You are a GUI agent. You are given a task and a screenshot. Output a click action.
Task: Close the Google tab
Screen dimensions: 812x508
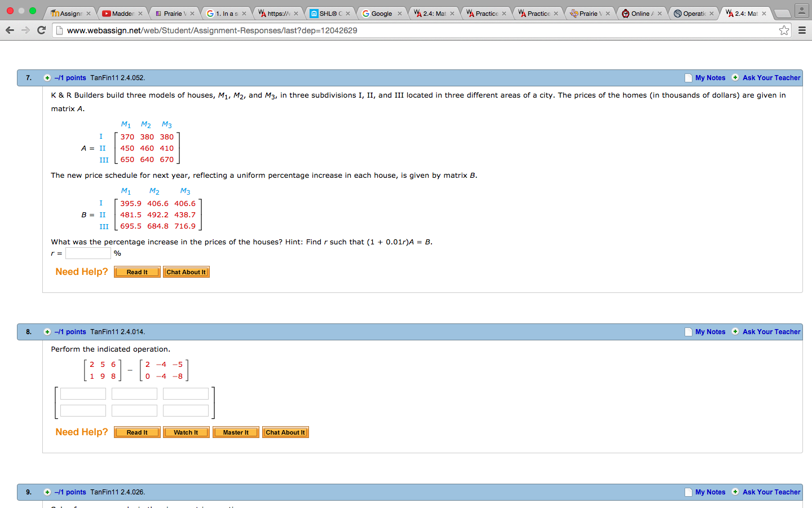click(x=400, y=14)
